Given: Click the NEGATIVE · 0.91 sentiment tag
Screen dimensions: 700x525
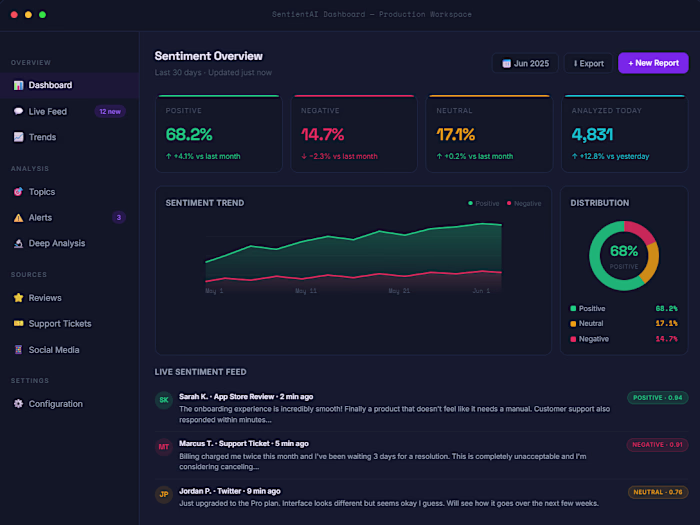Looking at the screenshot, I should pyautogui.click(x=657, y=445).
